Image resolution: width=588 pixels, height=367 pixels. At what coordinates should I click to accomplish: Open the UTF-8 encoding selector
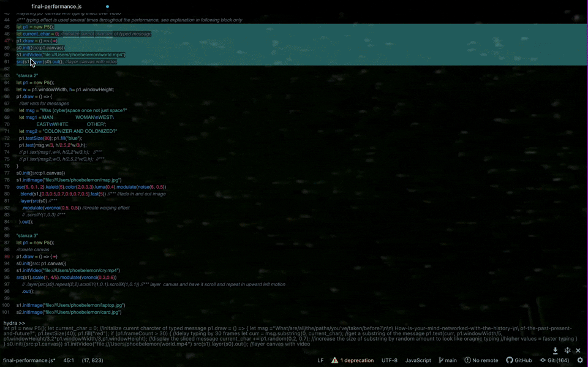click(x=389, y=360)
